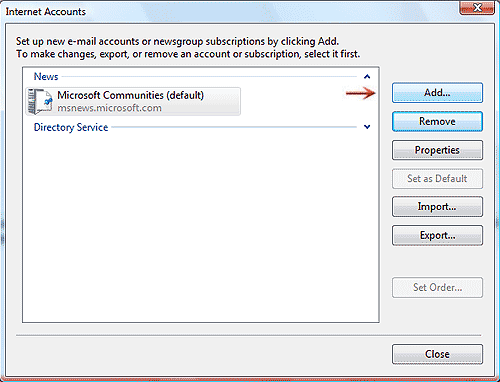Close the dialog using Close button
The image size is (500, 382).
(437, 354)
